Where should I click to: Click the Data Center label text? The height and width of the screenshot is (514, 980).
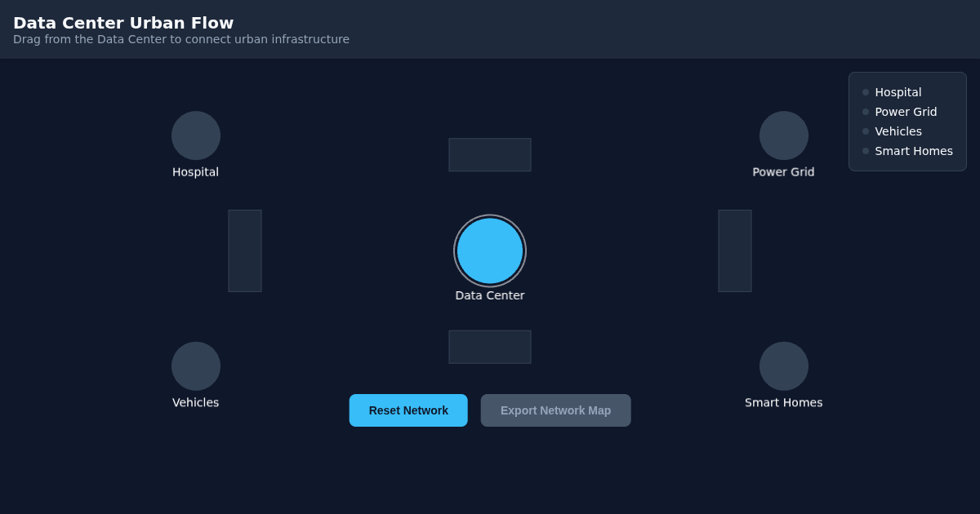490,295
